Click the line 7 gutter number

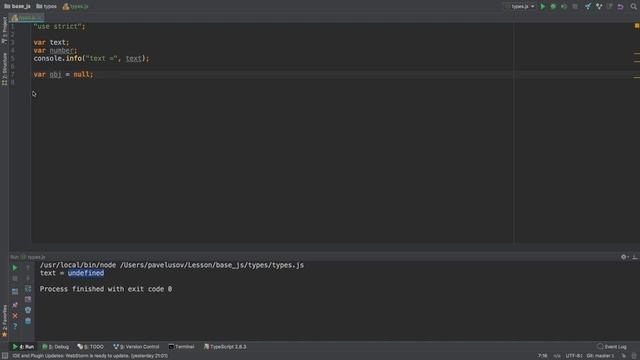coord(13,74)
